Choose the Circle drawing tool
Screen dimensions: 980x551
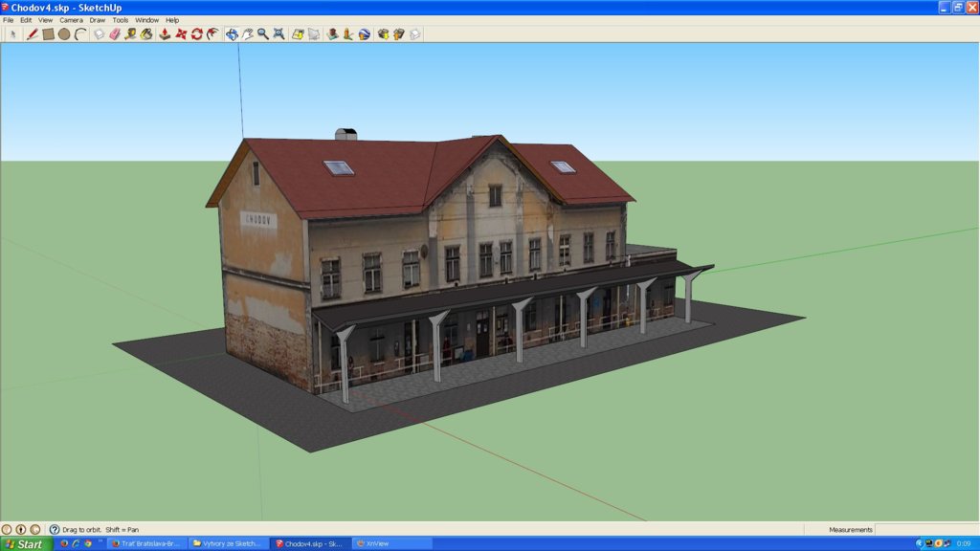tap(64, 33)
